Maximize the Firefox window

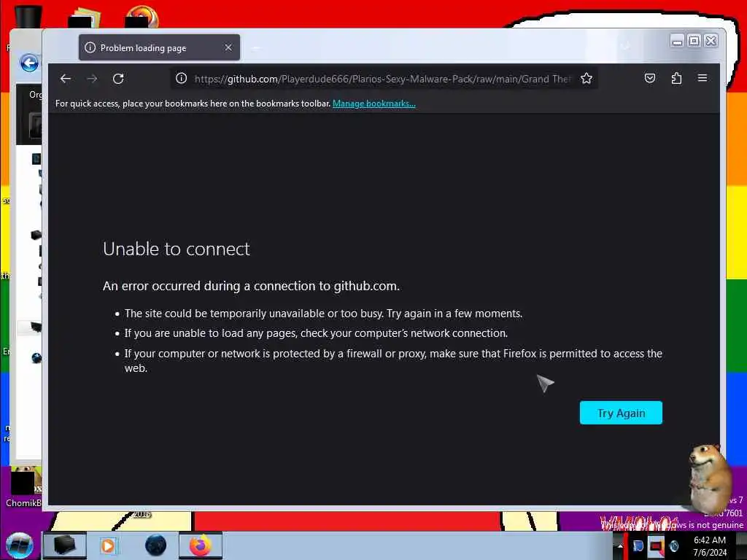[694, 42]
